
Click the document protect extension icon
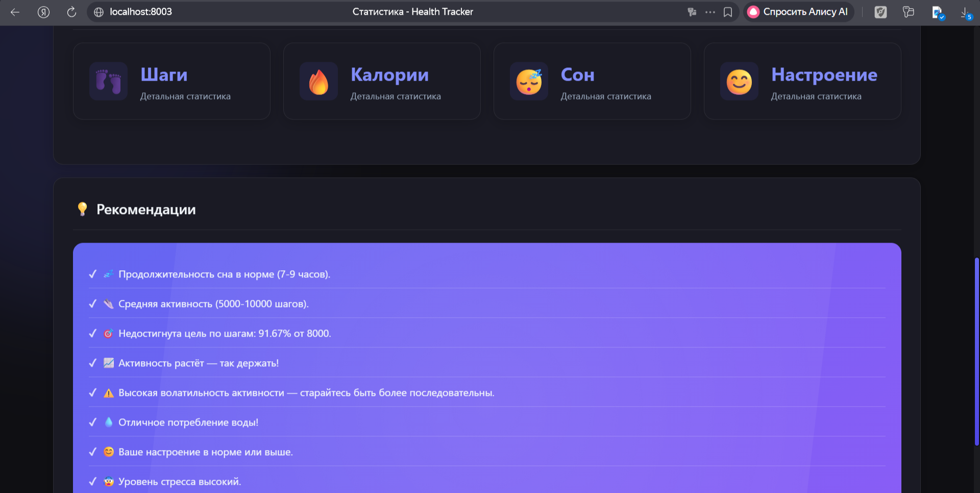(938, 13)
